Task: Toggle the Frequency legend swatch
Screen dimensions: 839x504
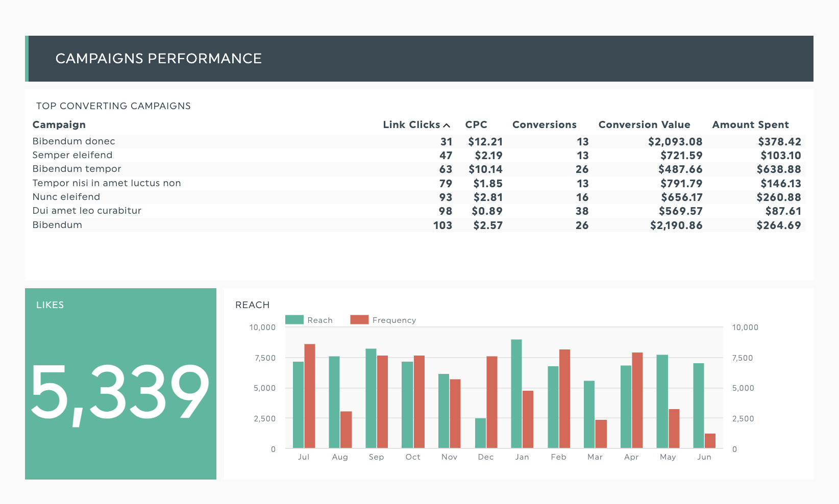Action: (359, 320)
